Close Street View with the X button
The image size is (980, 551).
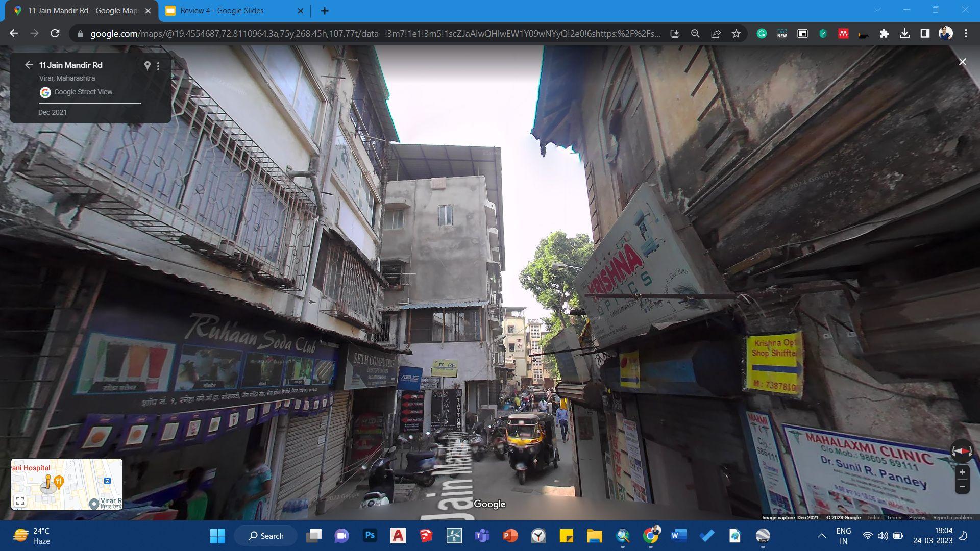(x=962, y=62)
